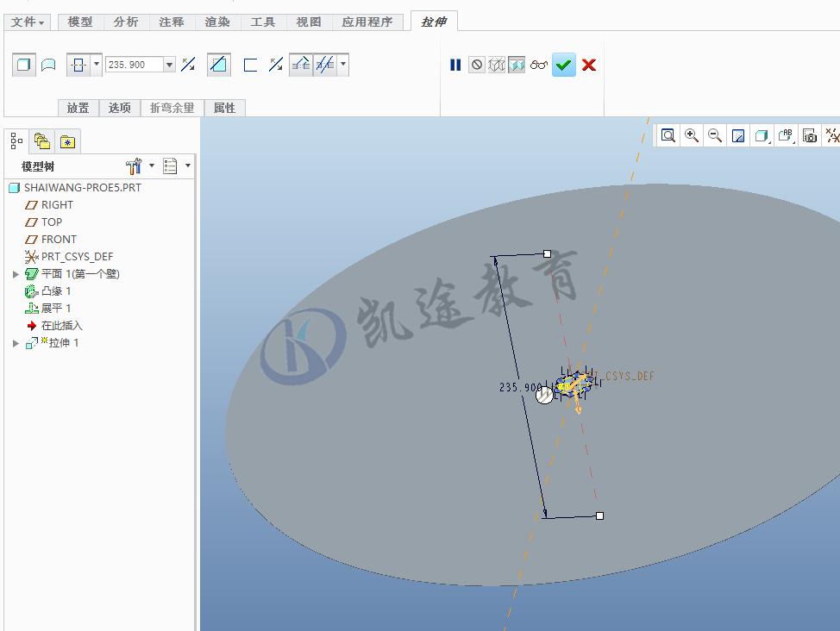Open the 235.900 depth value dropdown
The width and height of the screenshot is (840, 631).
tap(167, 64)
